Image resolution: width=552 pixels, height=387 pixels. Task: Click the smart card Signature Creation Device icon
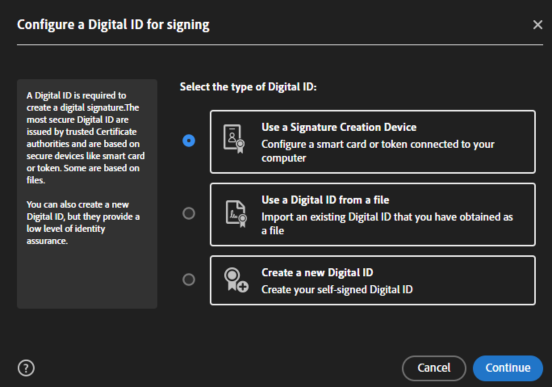coord(234,139)
